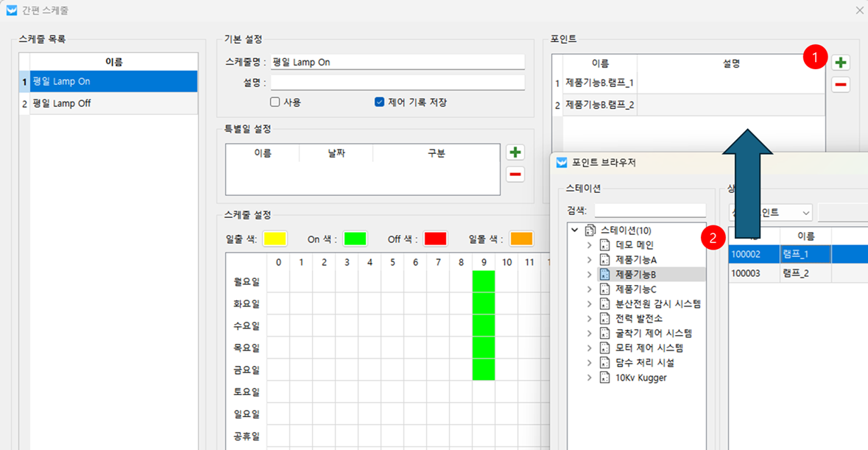The width and height of the screenshot is (868, 450).
Task: Click the red minus icon for special days
Action: pos(515,175)
